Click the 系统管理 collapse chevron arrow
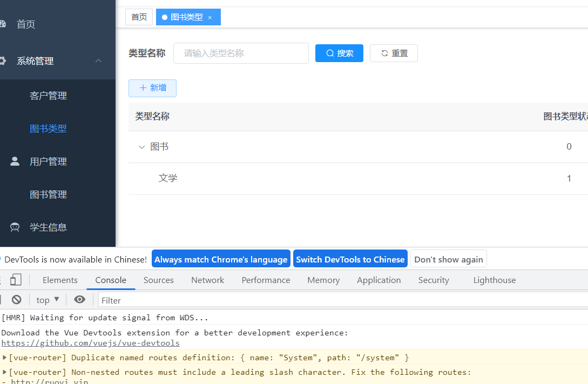Screen dimensions: 588x384 99,60
